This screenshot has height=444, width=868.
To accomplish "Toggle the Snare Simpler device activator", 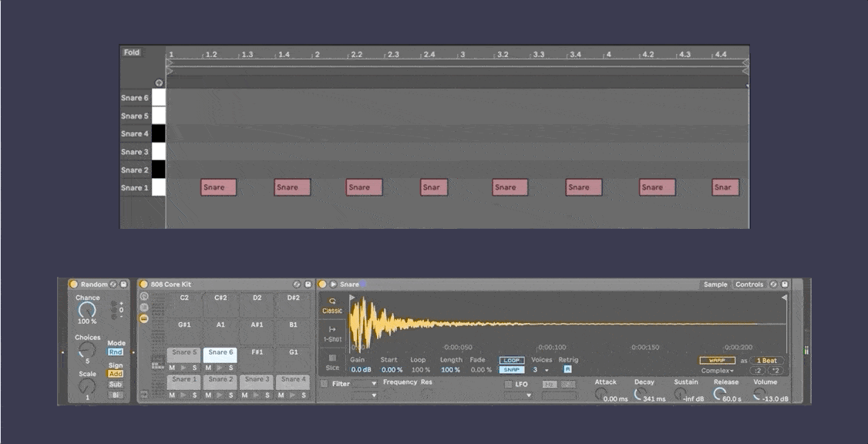I will tap(322, 284).
